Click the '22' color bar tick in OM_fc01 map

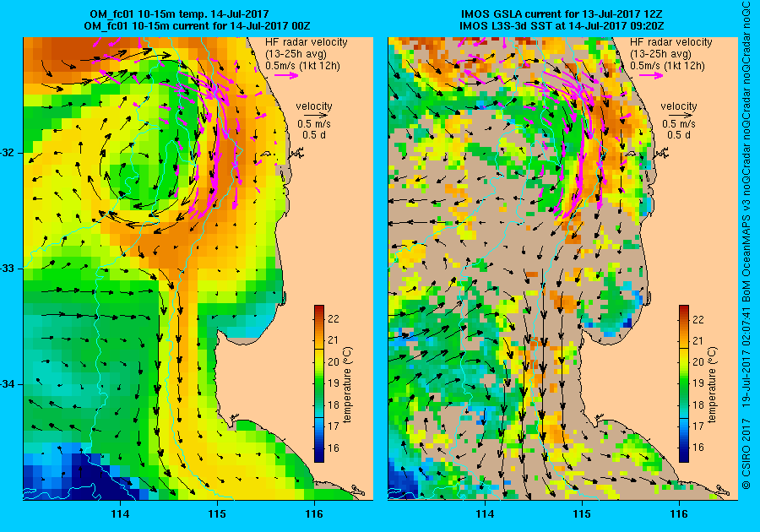(x=334, y=319)
